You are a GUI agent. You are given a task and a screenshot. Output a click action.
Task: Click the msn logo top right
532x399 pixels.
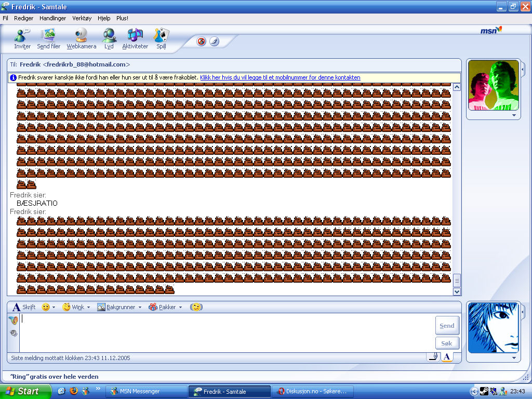coord(491,30)
